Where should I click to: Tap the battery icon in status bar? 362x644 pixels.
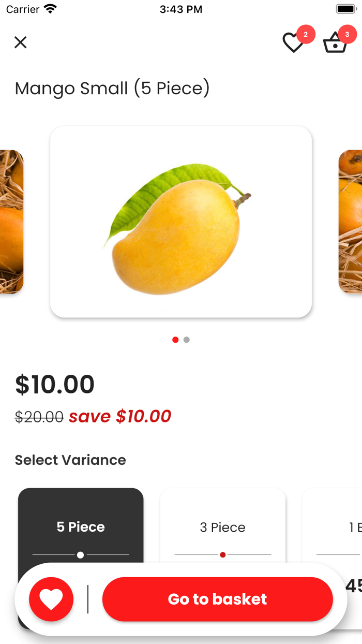[345, 9]
